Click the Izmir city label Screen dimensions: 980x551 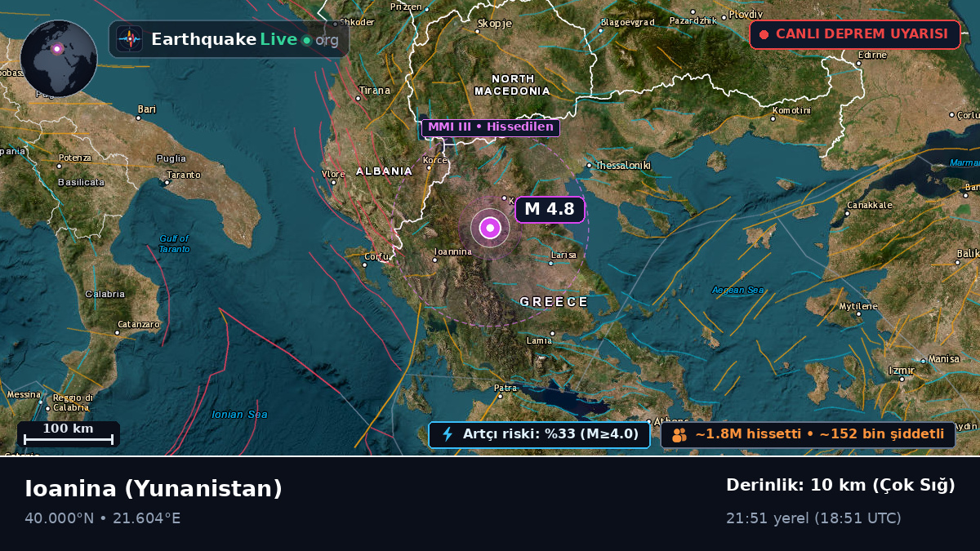point(902,371)
